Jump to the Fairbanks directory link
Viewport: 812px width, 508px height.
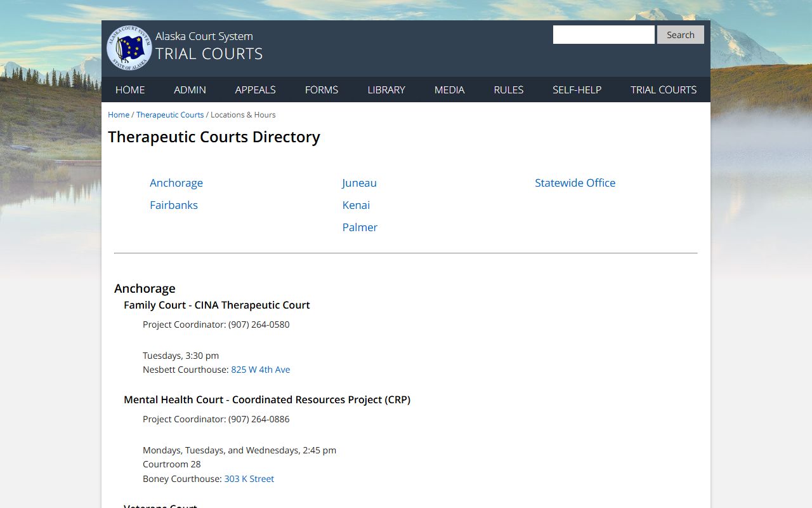click(174, 205)
